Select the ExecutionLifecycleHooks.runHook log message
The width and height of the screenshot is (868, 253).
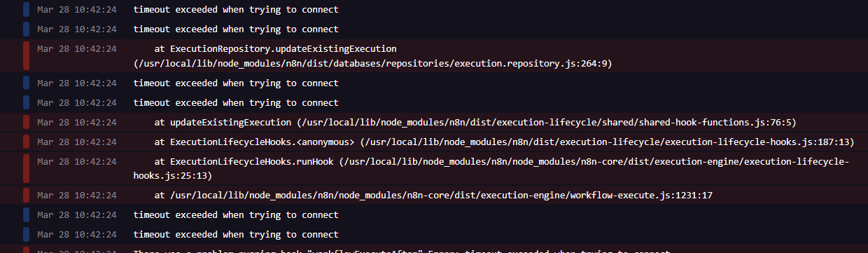(491, 168)
